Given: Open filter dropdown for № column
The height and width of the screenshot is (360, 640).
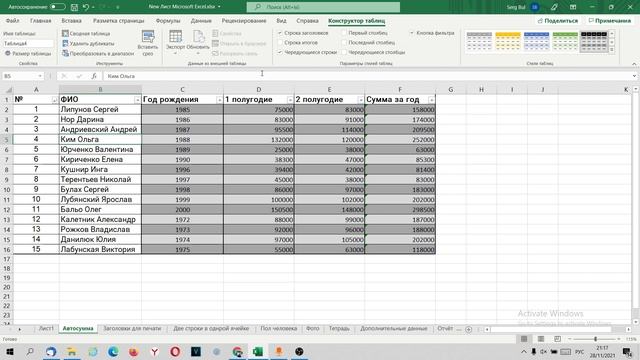Looking at the screenshot, I should (x=54, y=100).
